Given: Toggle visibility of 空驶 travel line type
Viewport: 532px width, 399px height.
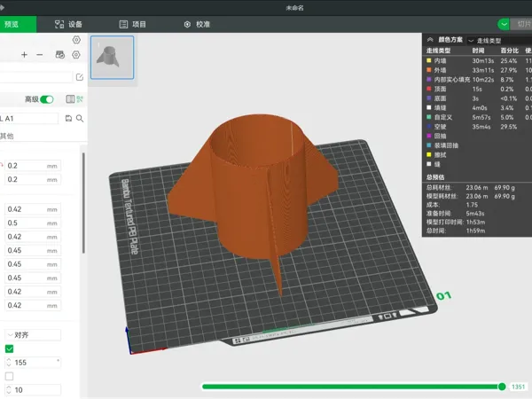Looking at the screenshot, I should coord(429,127).
